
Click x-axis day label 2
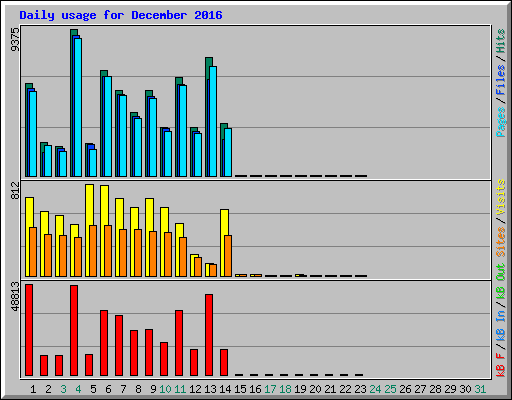(x=48, y=389)
